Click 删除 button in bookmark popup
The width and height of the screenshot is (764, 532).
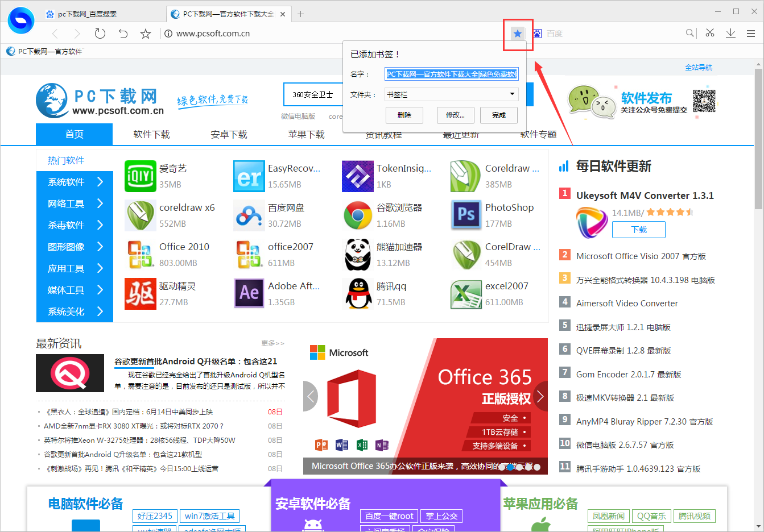click(x=404, y=115)
